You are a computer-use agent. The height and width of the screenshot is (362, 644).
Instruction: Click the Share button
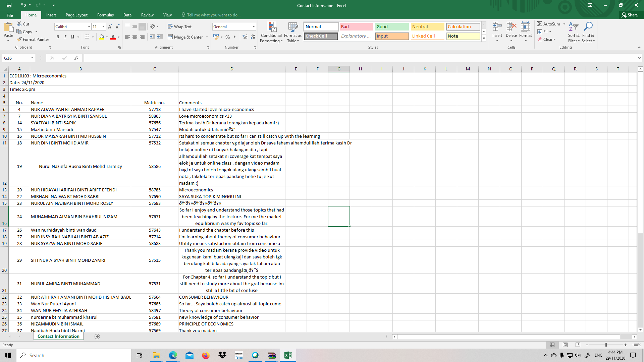tap(630, 15)
